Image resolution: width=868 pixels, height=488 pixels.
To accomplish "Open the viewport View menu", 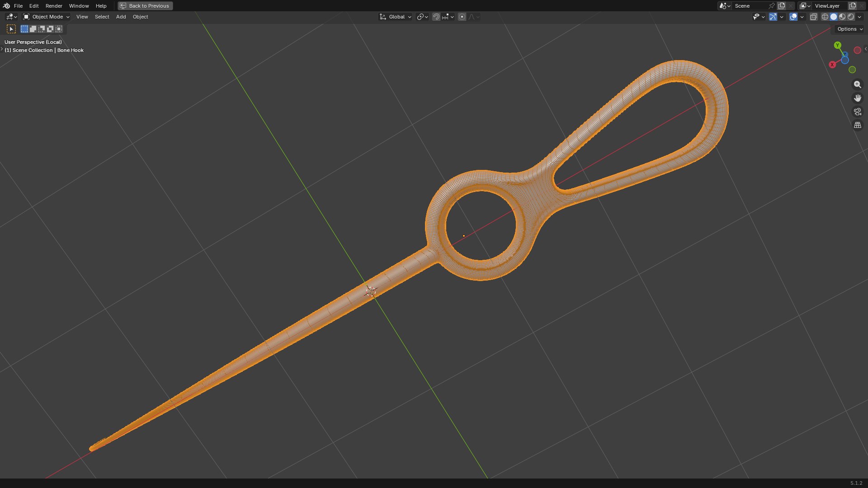I will tap(82, 17).
